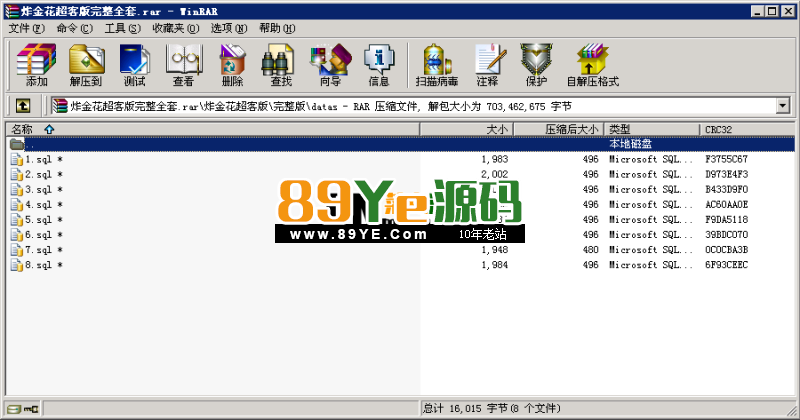Viewport: 800px width, 420px height.
Task: Click the window resize grip corner
Action: (x=791, y=410)
